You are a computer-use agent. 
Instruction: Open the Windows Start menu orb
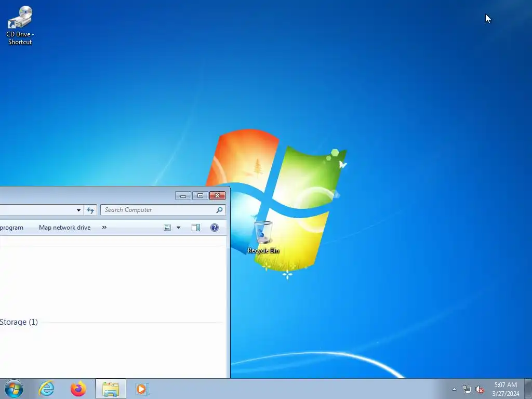point(14,389)
